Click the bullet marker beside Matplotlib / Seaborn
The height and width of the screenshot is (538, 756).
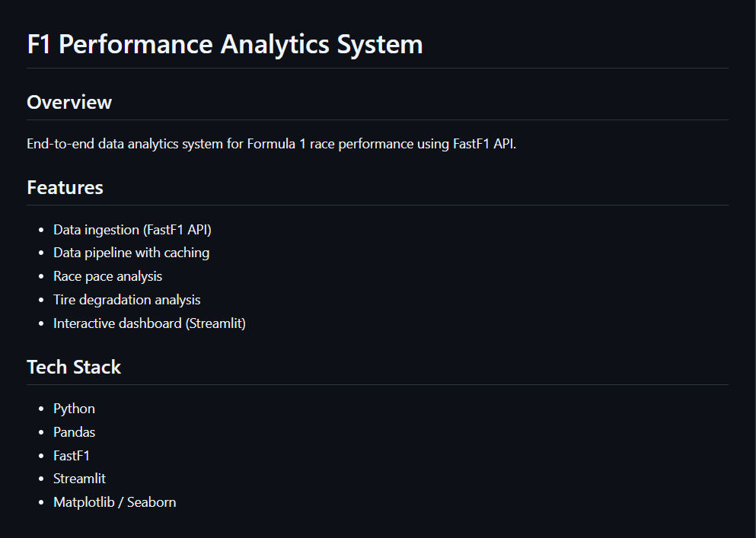click(41, 503)
